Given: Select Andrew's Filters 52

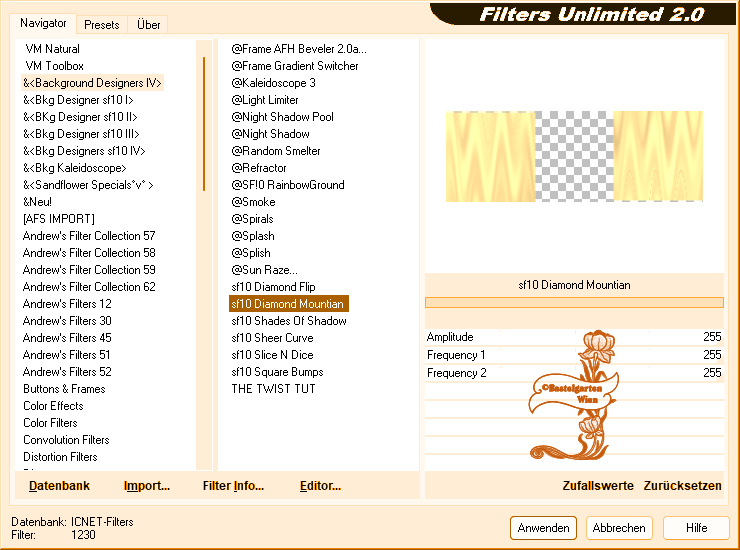Looking at the screenshot, I should (x=67, y=372).
